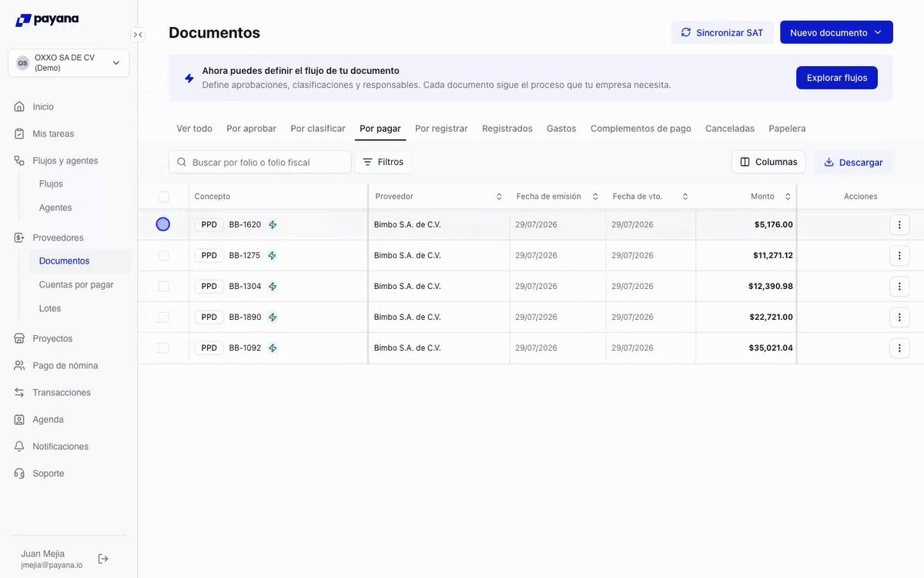Open the OXXO SA DE CV company selector
This screenshot has height=578, width=924.
point(69,63)
